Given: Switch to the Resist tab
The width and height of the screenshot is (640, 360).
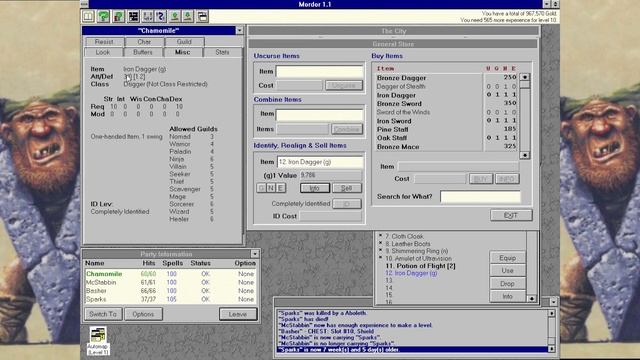Looking at the screenshot, I should click(x=104, y=42).
